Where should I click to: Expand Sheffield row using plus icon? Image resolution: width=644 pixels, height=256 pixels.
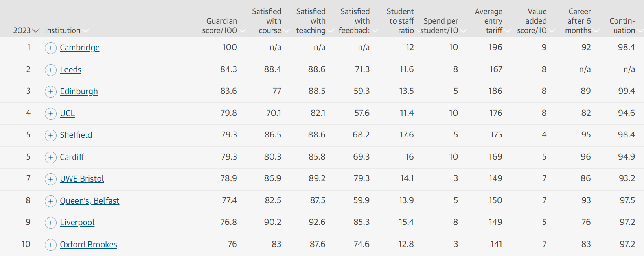click(x=51, y=135)
